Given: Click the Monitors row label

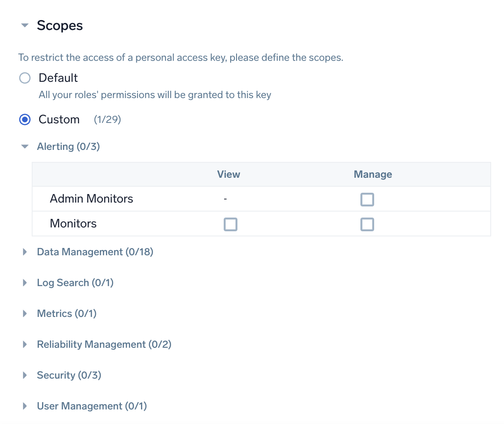Looking at the screenshot, I should [x=73, y=224].
